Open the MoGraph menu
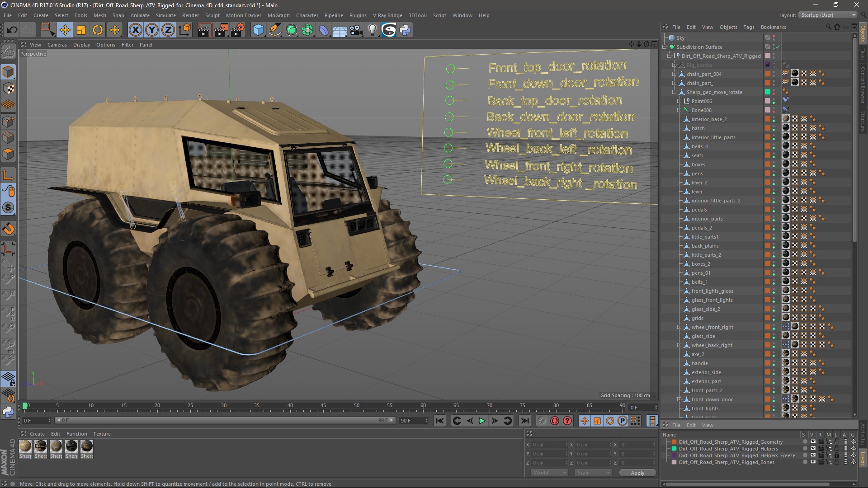This screenshot has width=868, height=488. click(x=278, y=15)
